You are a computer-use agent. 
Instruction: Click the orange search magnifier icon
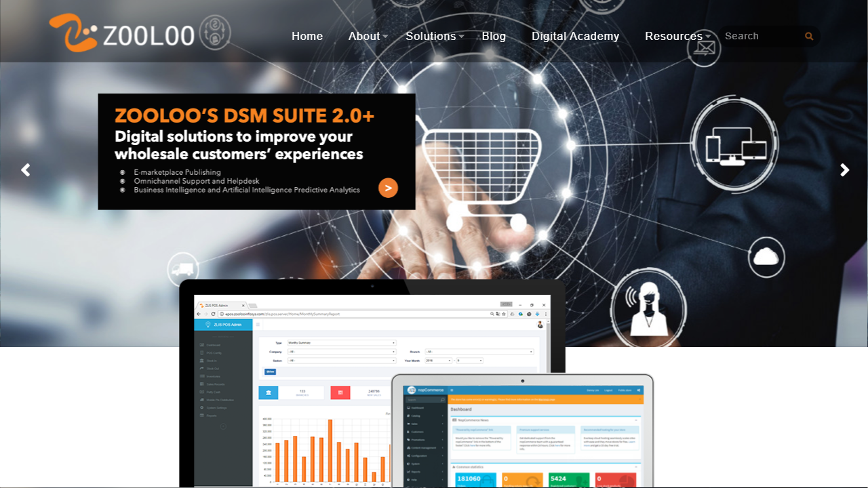[x=809, y=36]
